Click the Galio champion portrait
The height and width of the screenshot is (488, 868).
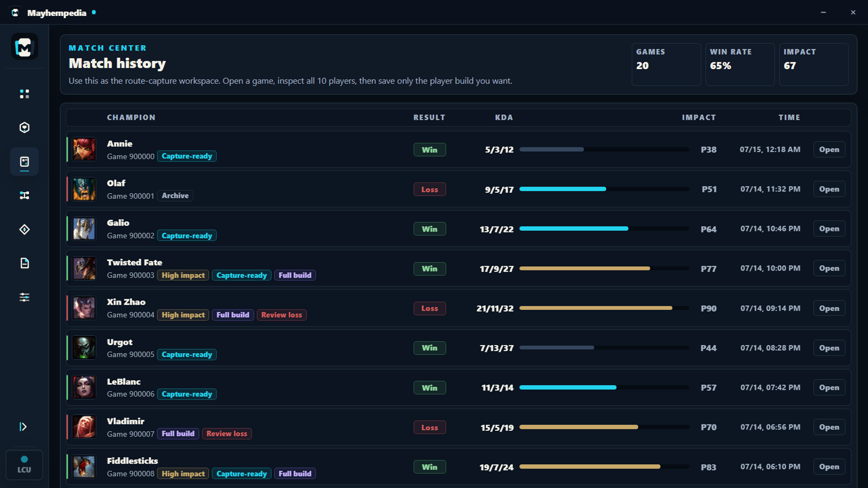click(84, 229)
